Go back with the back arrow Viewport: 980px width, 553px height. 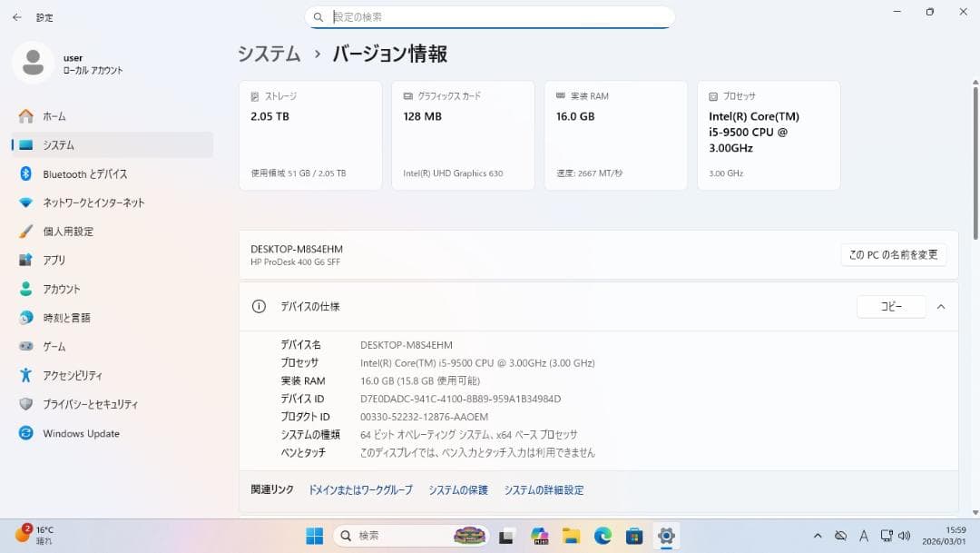pos(17,17)
